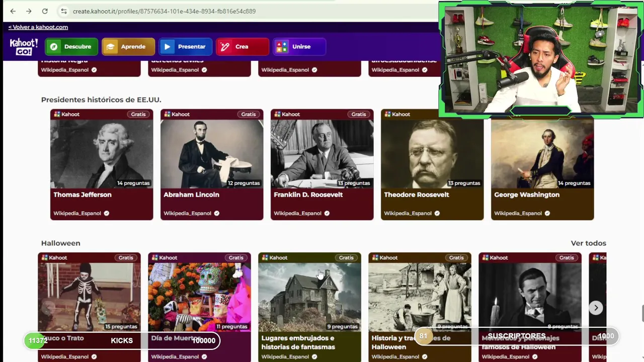Open the Aprende section
The image size is (644, 362).
[128, 47]
